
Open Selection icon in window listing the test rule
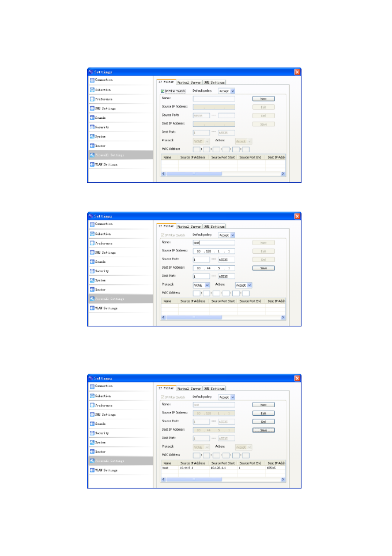pyautogui.click(x=92, y=396)
